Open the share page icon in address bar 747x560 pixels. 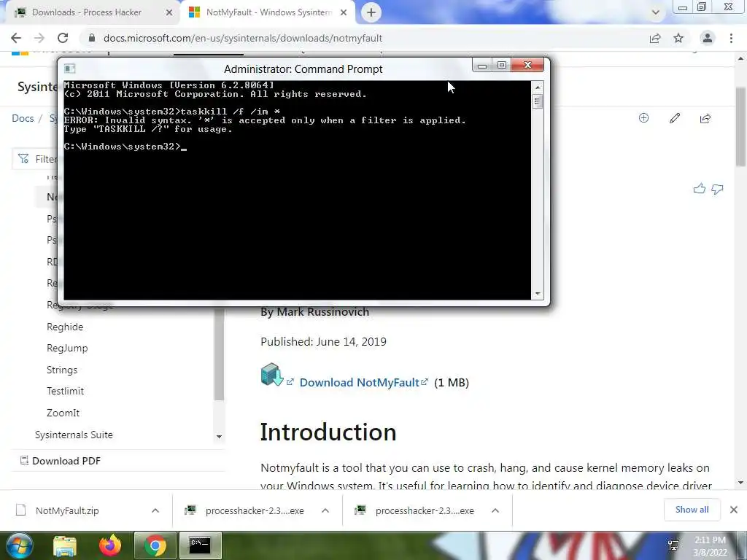click(655, 38)
